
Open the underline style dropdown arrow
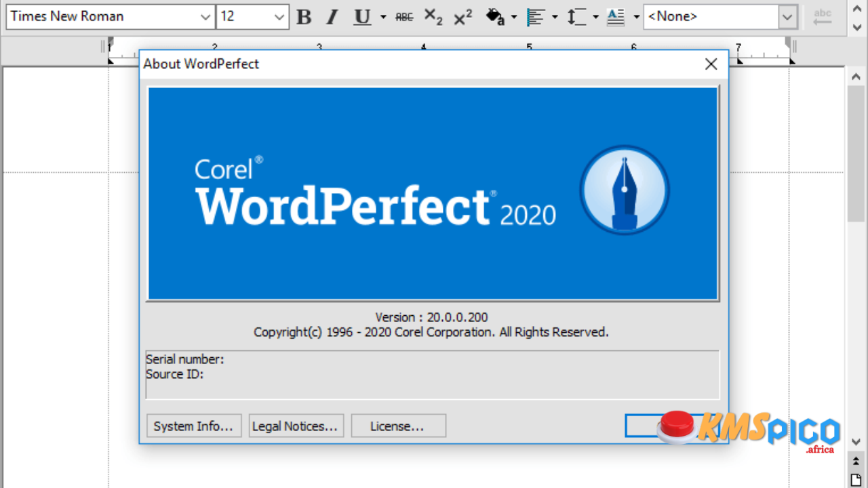(383, 17)
